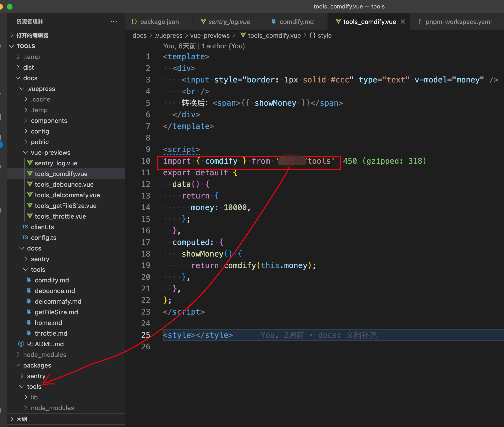Click the yaml icon on pnpm-workspace.yaml tab
Screen dimensions: 504x427
coord(420,22)
